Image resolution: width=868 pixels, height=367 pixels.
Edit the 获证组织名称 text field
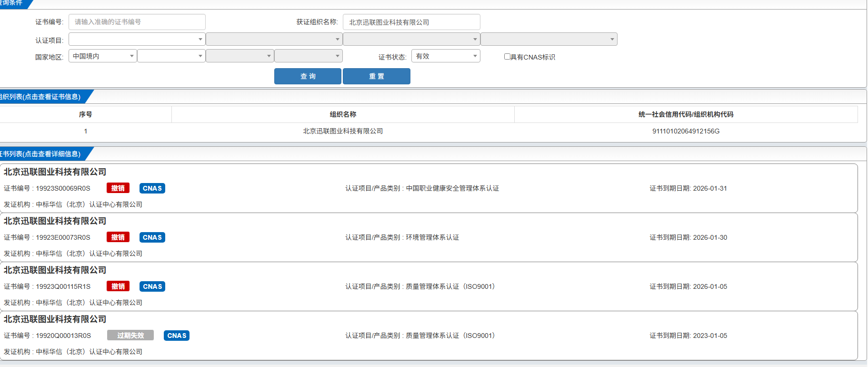coord(411,22)
